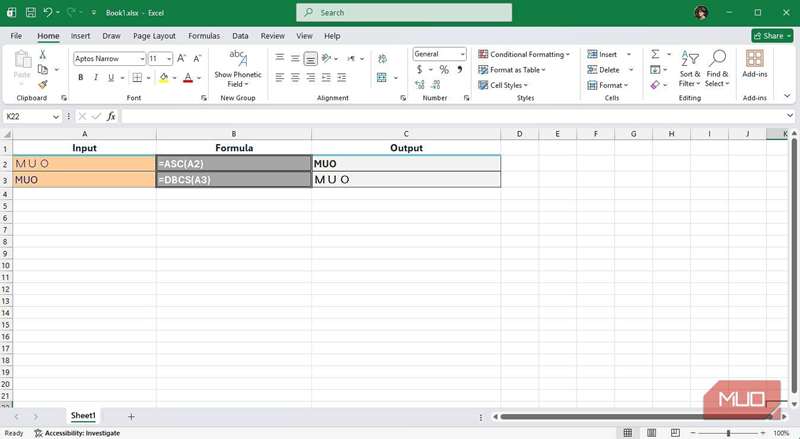Expand the font name dropdown

[141, 59]
